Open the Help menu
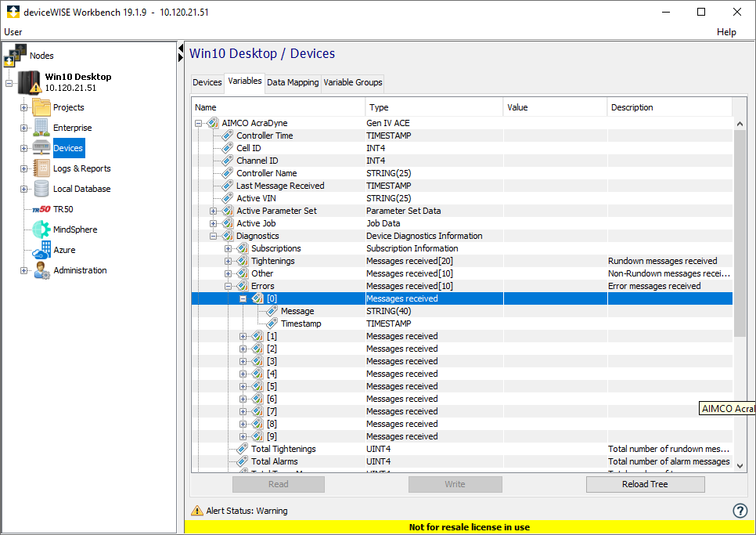 point(726,32)
